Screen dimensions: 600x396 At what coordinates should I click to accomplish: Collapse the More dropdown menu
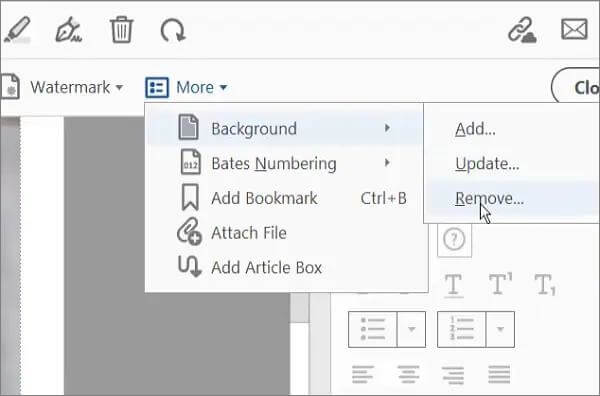pos(202,87)
